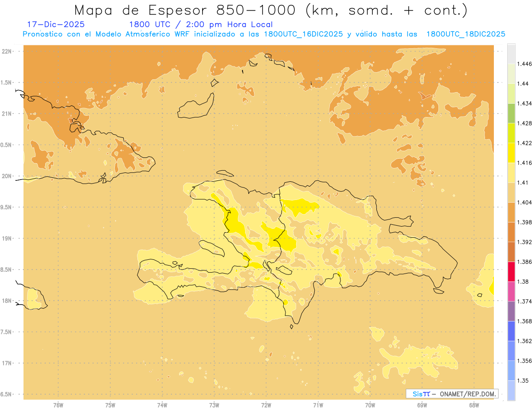Click the 76W longitude label
The image size is (532, 411).
58,405
